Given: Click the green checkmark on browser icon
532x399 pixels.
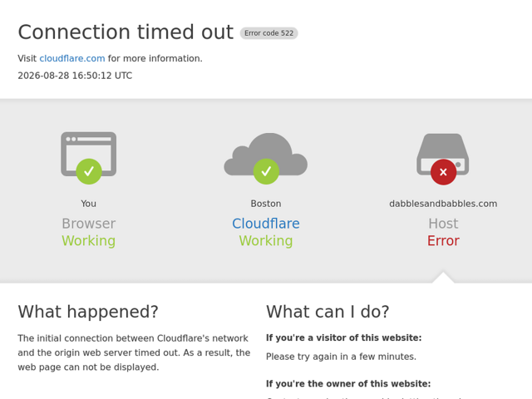Looking at the screenshot, I should [89, 171].
